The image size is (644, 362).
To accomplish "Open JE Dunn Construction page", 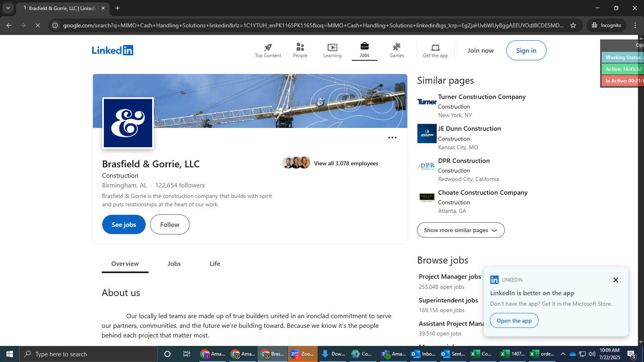I will tap(469, 129).
